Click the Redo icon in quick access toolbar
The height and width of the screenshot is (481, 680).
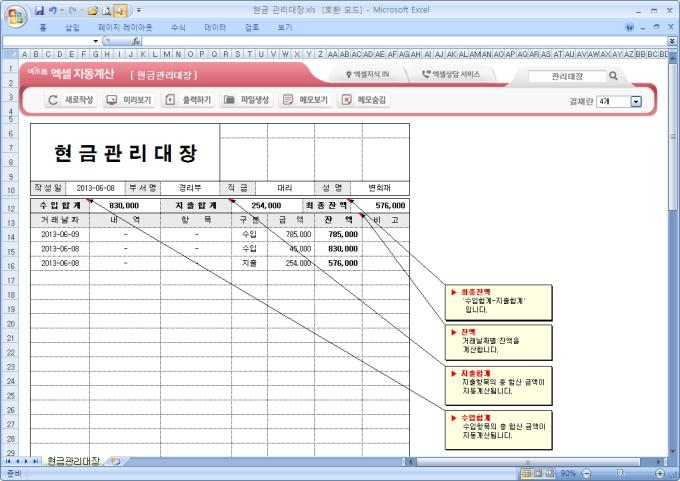[x=72, y=10]
